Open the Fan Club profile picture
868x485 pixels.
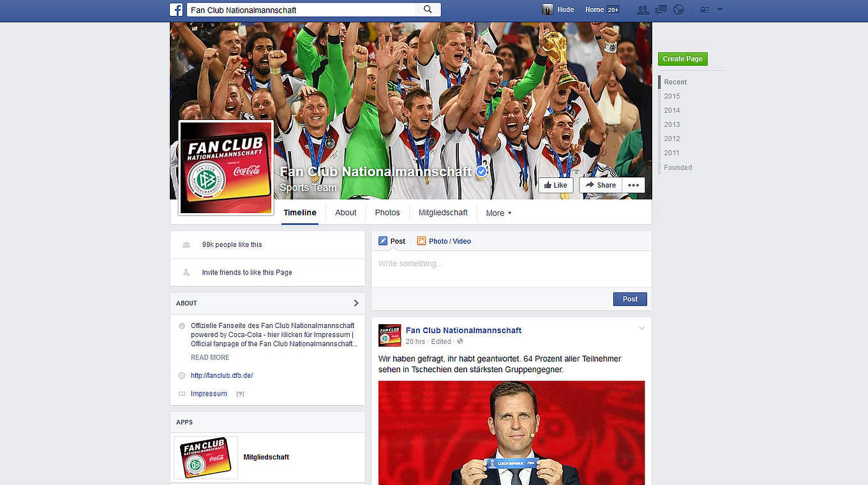(x=226, y=167)
